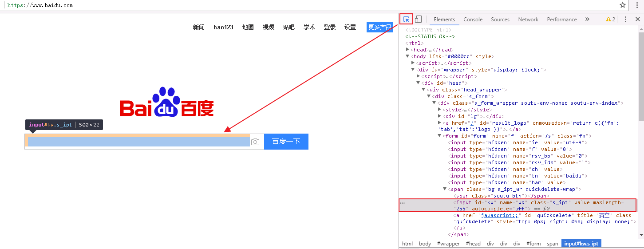Click the browser address bar URL
The width and height of the screenshot is (644, 249).
tap(40, 5)
